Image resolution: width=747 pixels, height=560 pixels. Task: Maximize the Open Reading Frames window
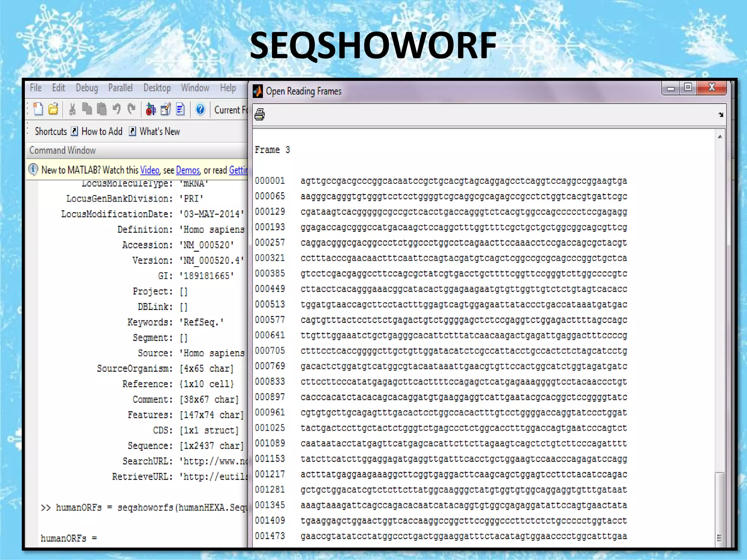pos(688,87)
